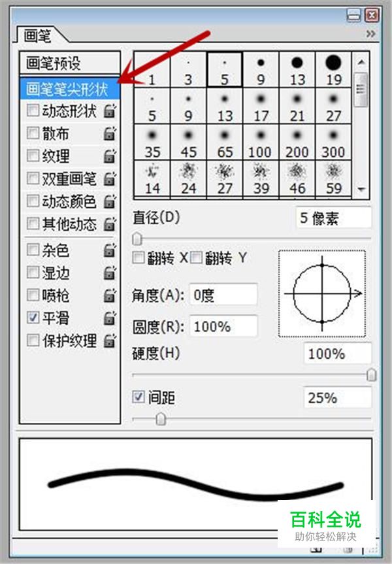Viewport: 392px width, 564px height.
Task: Toggle the lock icon for 纹理
Action: [x=110, y=156]
